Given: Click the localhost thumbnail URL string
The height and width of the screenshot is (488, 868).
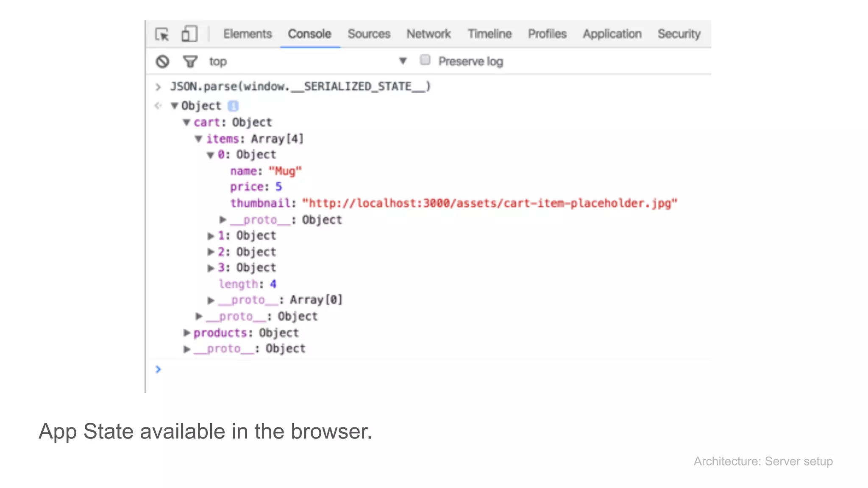Looking at the screenshot, I should (490, 203).
